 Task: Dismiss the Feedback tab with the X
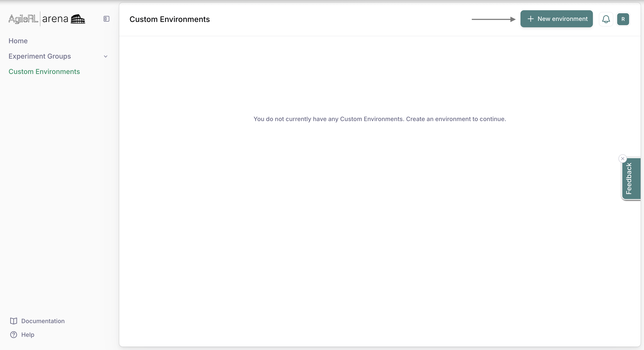point(622,158)
